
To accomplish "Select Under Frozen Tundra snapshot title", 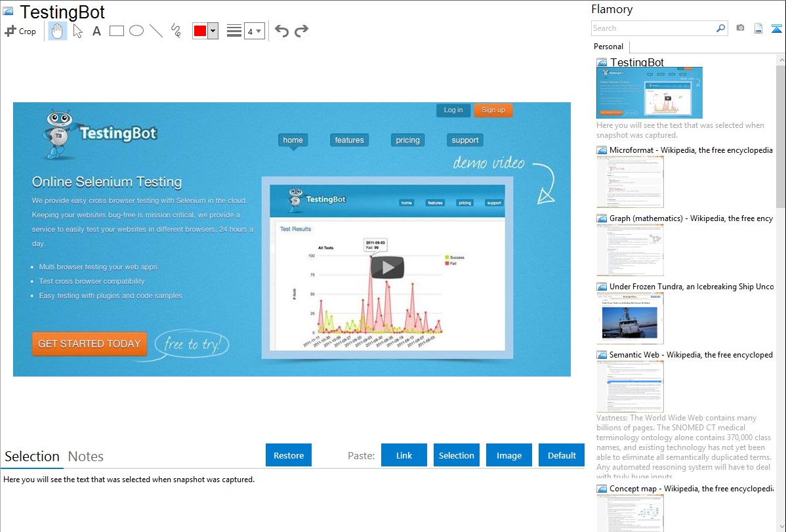I will pos(692,286).
